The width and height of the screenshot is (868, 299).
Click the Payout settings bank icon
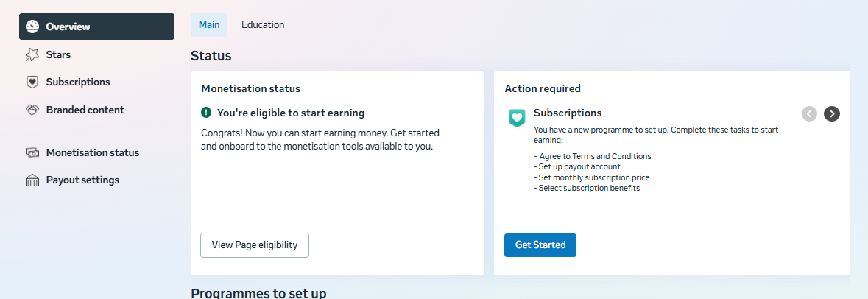tap(32, 180)
